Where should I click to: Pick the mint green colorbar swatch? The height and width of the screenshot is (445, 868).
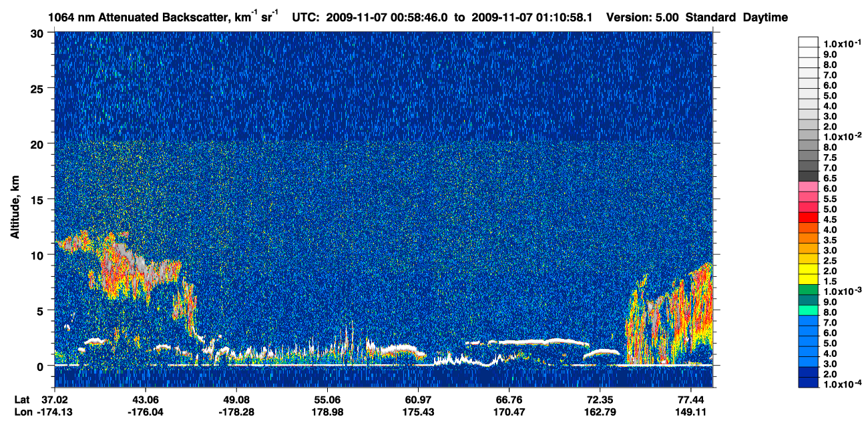(809, 310)
